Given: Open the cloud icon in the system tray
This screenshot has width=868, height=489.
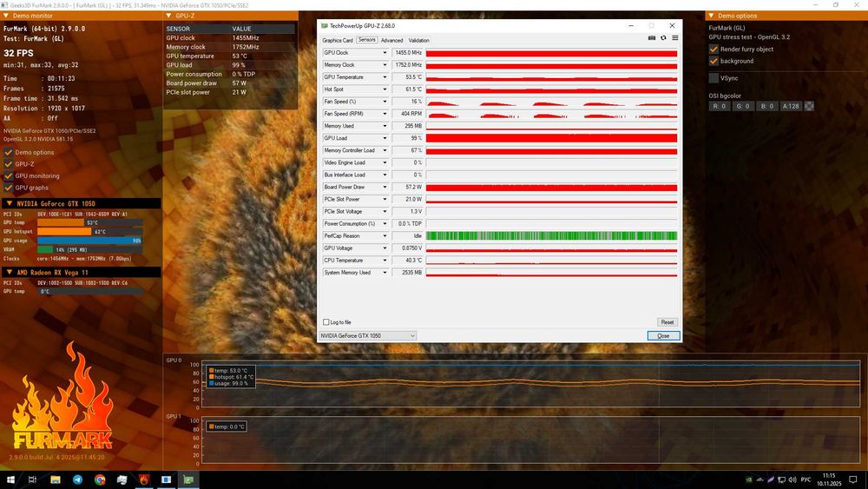Looking at the screenshot, I should [x=760, y=479].
